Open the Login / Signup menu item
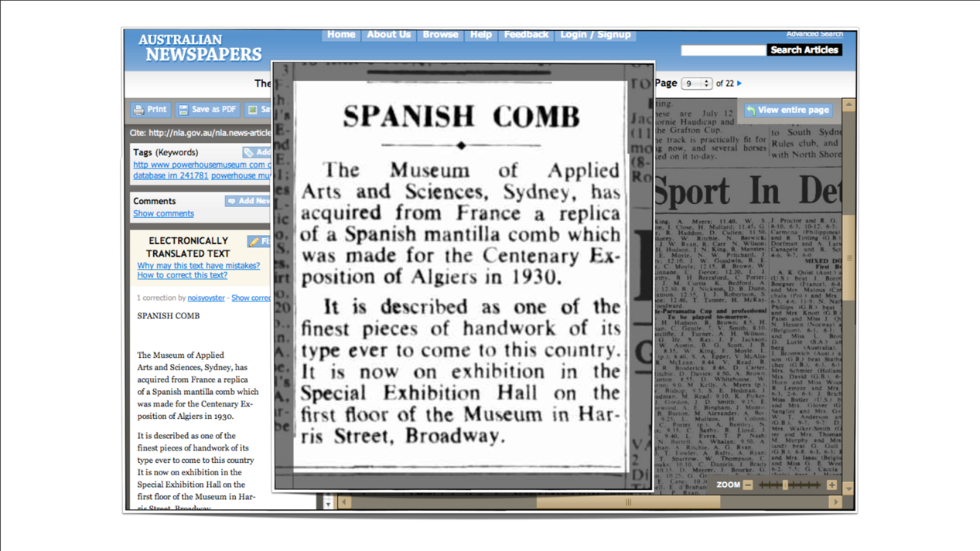The height and width of the screenshot is (551, 980). [596, 35]
